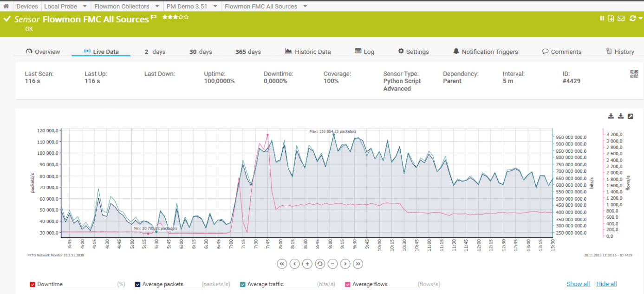Open the QR code icon beside sensor ID
Image resolution: width=644 pixels, height=294 pixels.
coord(634,74)
